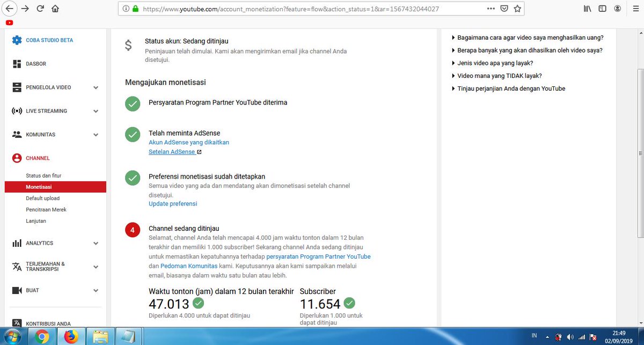Image resolution: width=644 pixels, height=345 pixels.
Task: Open the Firefox account avatar icon
Action: click(618, 9)
